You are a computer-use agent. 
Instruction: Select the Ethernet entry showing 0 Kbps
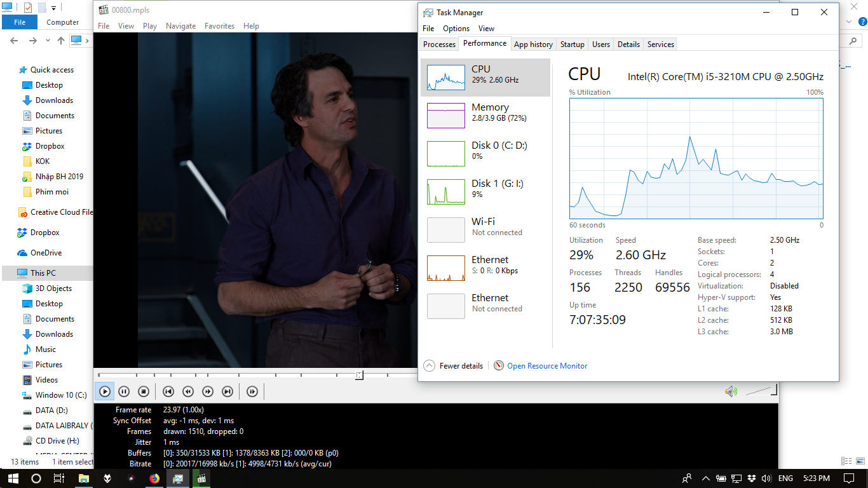tap(485, 268)
